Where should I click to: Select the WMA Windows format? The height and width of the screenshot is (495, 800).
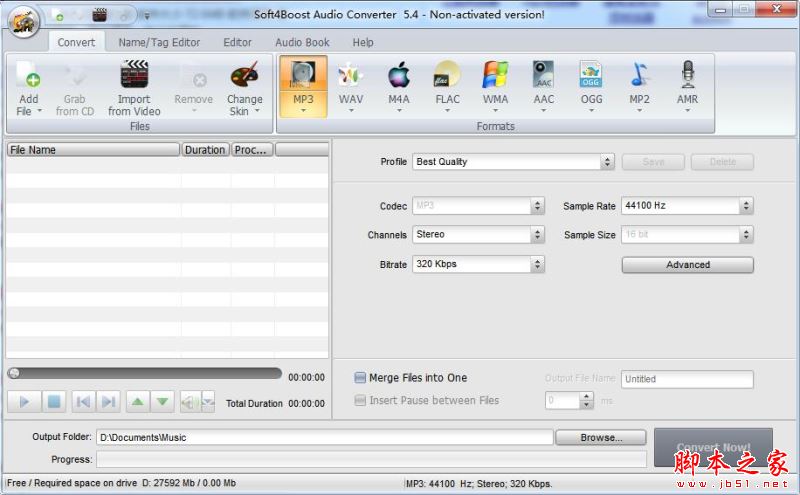(x=495, y=86)
